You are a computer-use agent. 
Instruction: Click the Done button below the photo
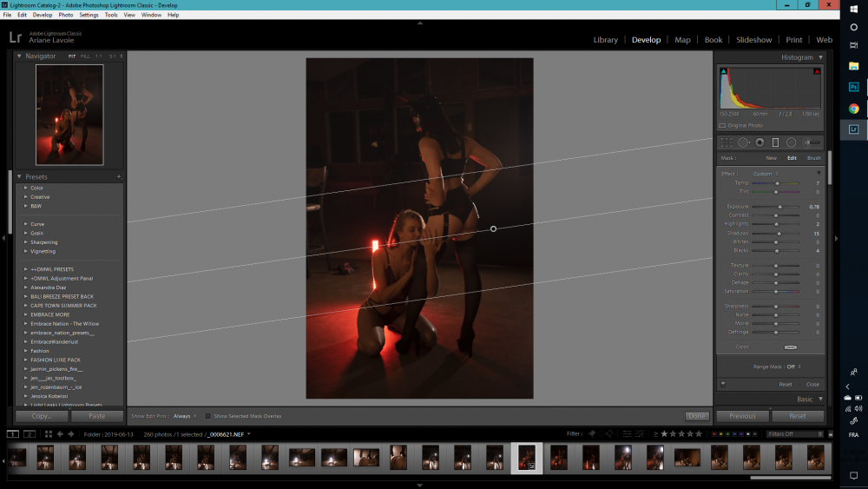click(x=696, y=416)
